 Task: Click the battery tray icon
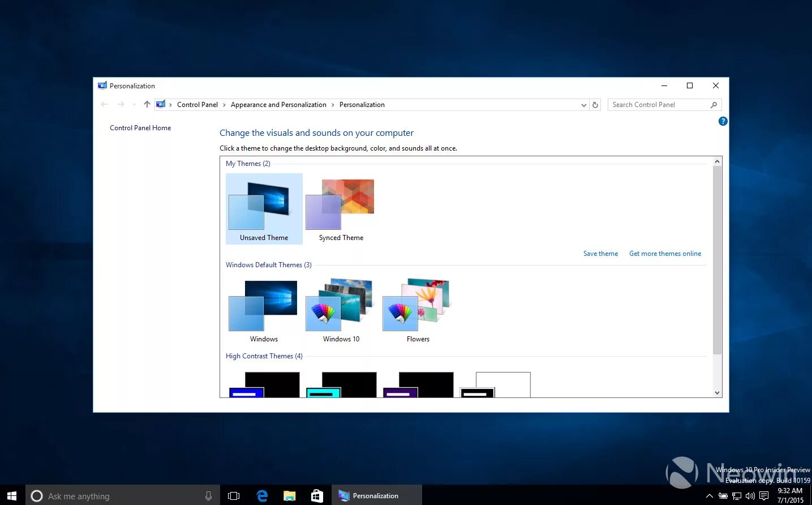(723, 496)
